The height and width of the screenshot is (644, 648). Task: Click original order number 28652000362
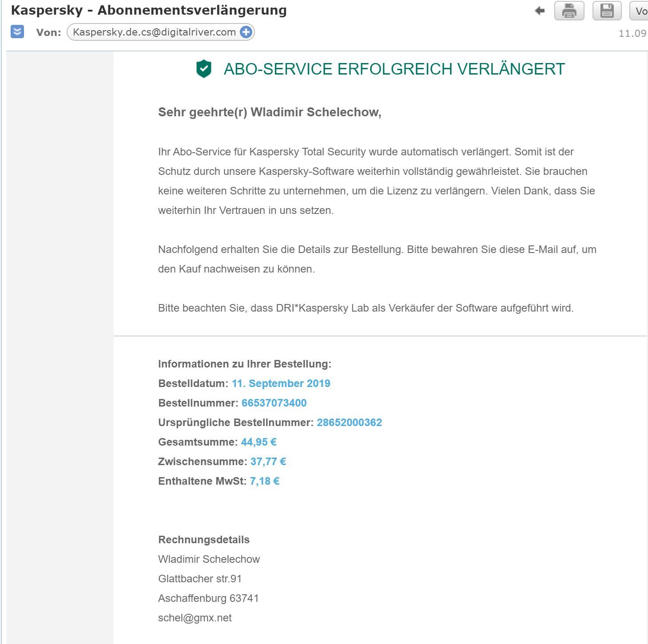coord(349,423)
